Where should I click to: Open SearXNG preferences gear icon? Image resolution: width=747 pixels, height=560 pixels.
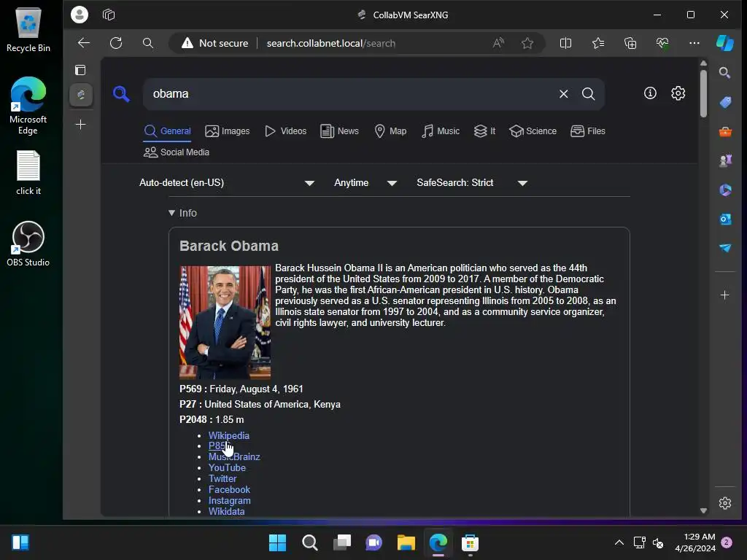click(678, 93)
